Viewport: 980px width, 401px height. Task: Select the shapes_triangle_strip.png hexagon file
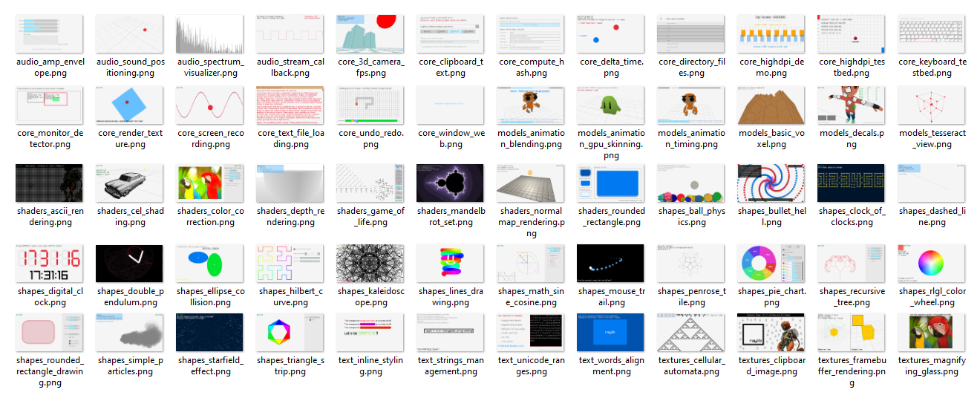tap(290, 332)
